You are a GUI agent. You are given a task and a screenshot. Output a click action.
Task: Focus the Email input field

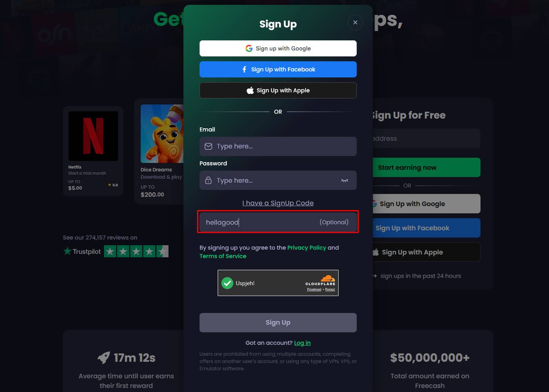(278, 146)
